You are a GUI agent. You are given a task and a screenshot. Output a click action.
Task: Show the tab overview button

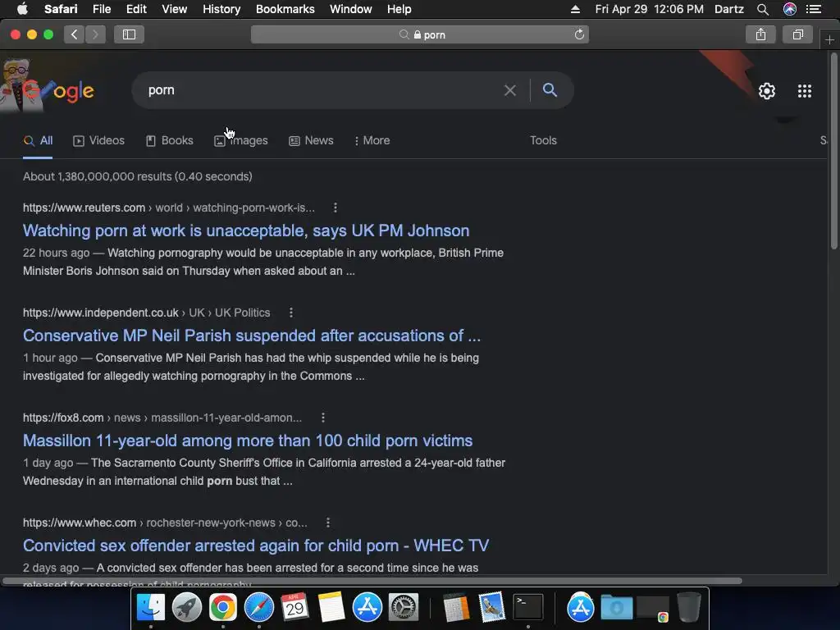[x=797, y=34]
